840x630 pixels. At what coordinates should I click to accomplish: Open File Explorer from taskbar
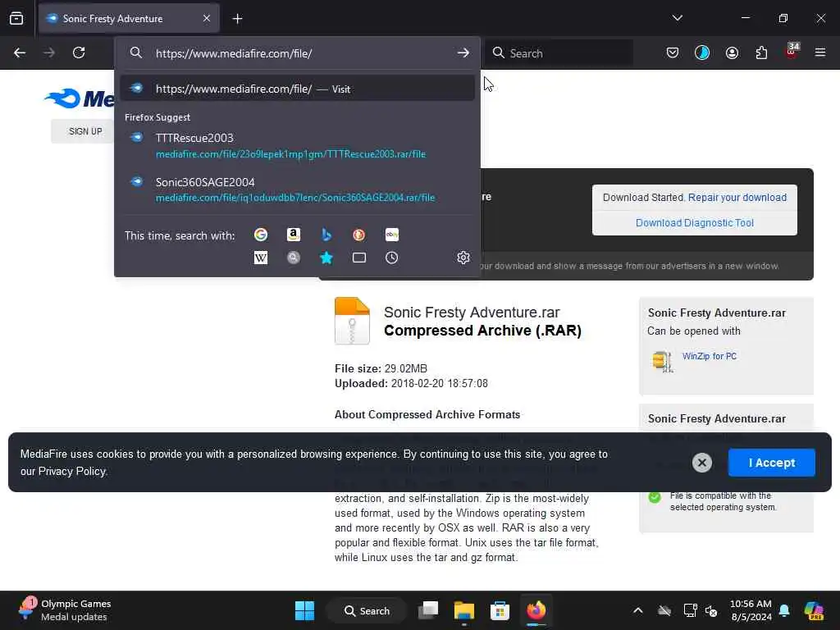pyautogui.click(x=464, y=610)
